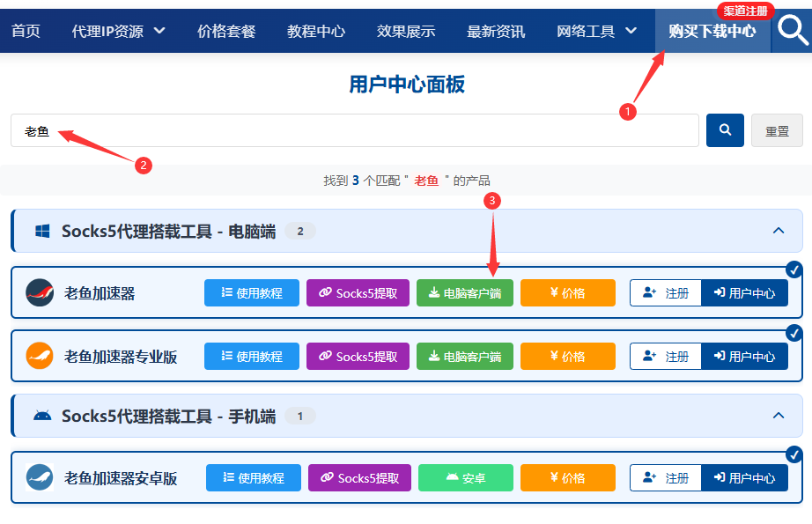Click the count badge 1 in 手机端 header
Screen dimensions: 812x524
[299, 417]
